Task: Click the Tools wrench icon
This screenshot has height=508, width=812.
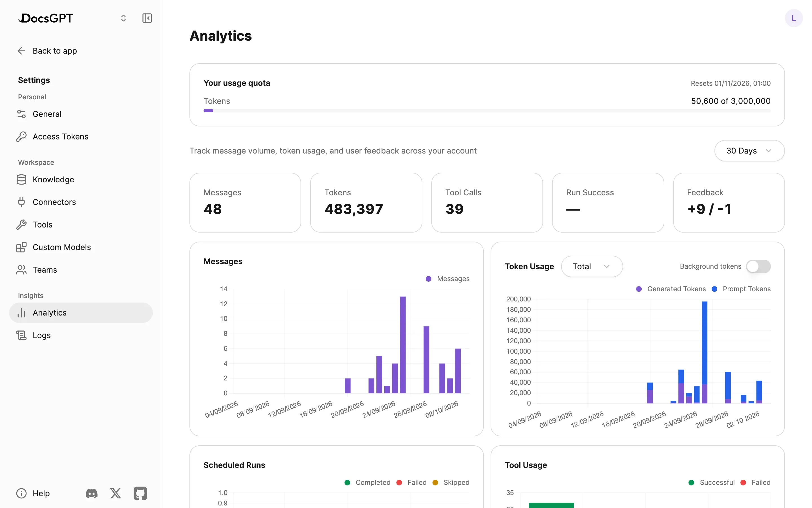Action: 21,224
